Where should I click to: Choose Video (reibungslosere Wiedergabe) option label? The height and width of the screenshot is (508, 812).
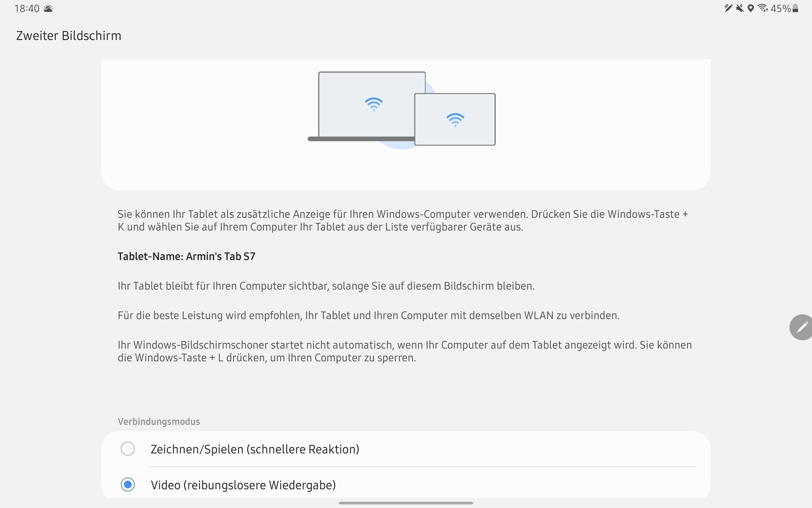click(243, 485)
